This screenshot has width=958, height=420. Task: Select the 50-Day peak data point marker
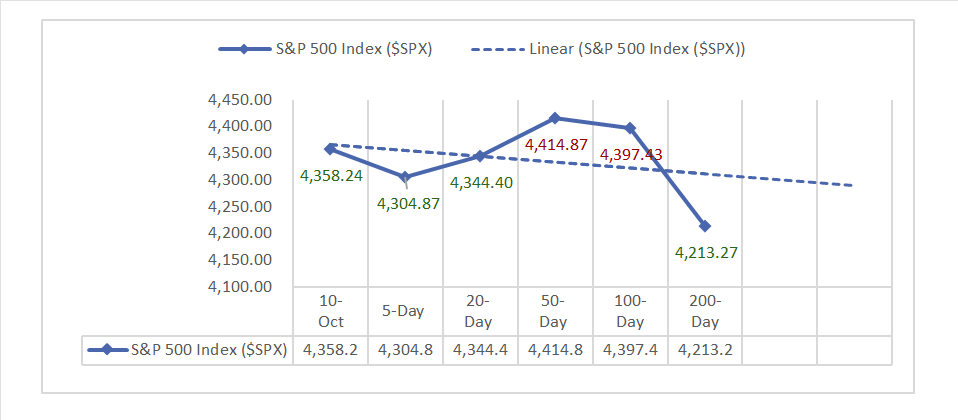pos(555,118)
